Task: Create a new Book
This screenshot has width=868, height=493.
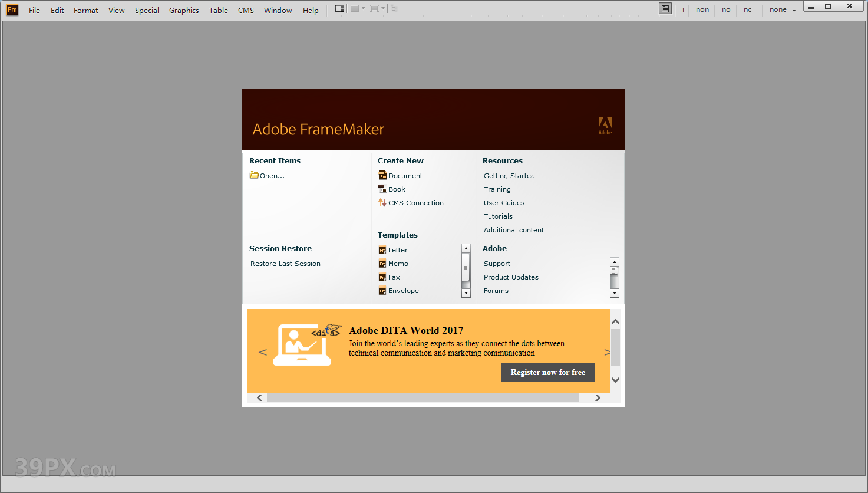Action: (x=397, y=189)
